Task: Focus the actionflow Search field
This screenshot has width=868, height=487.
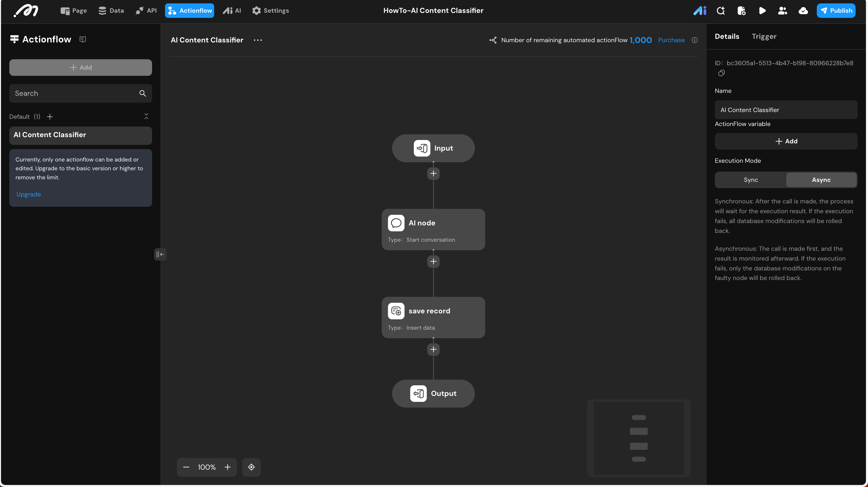Action: [x=74, y=93]
